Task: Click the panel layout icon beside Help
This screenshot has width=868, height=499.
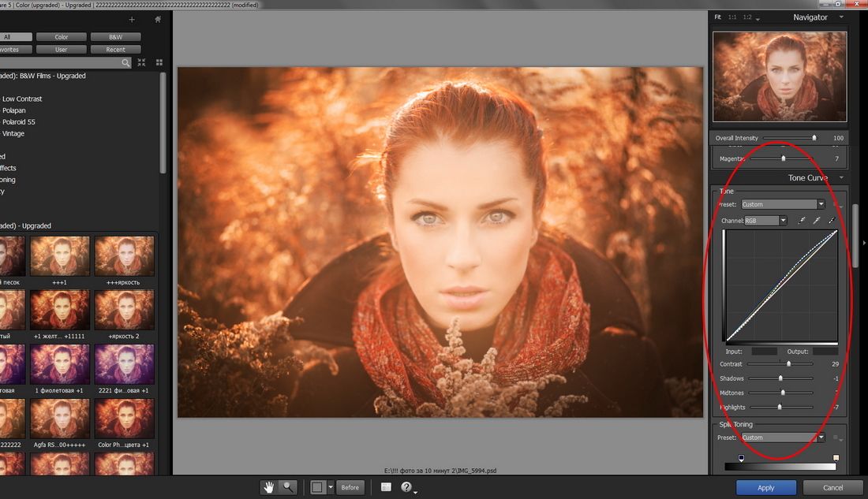Action: tap(386, 487)
